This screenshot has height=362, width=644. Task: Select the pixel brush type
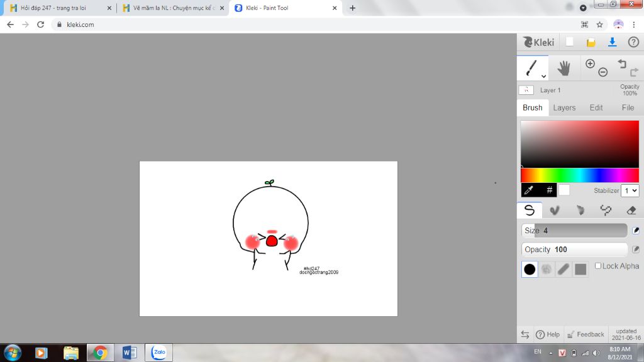tap(606, 210)
